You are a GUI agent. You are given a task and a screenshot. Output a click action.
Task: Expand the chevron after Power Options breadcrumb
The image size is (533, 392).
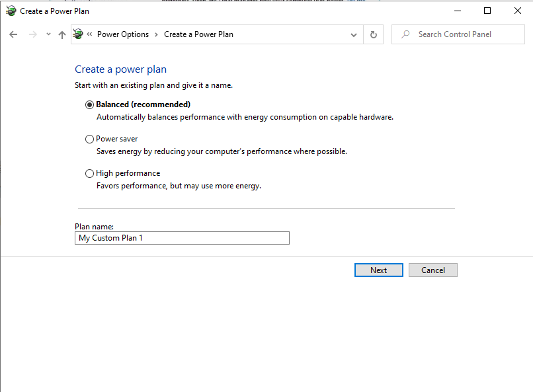click(x=157, y=34)
